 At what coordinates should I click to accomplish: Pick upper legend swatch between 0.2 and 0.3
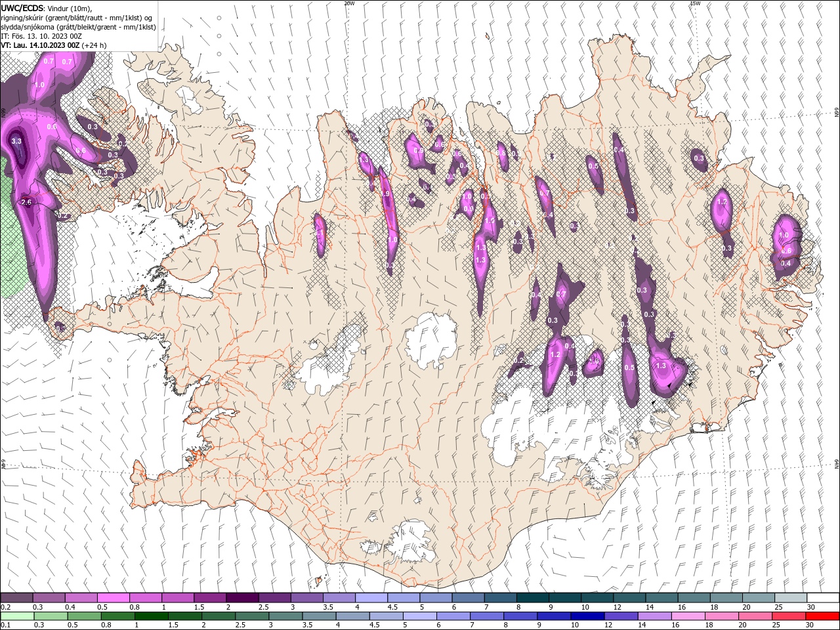click(x=16, y=597)
